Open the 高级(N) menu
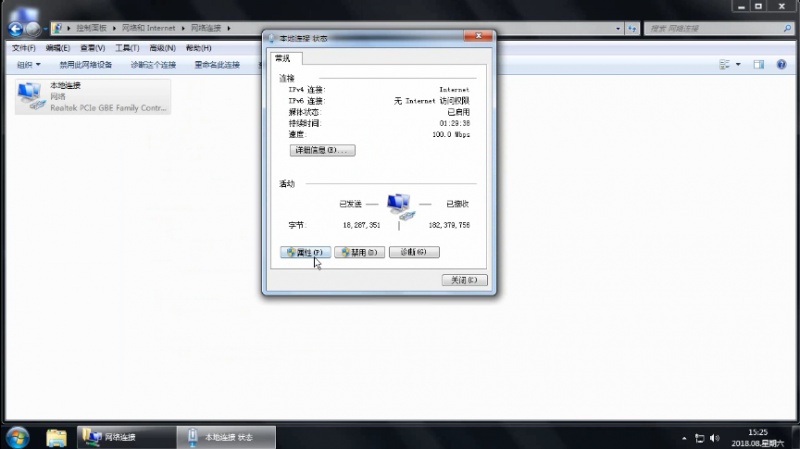 [162, 48]
